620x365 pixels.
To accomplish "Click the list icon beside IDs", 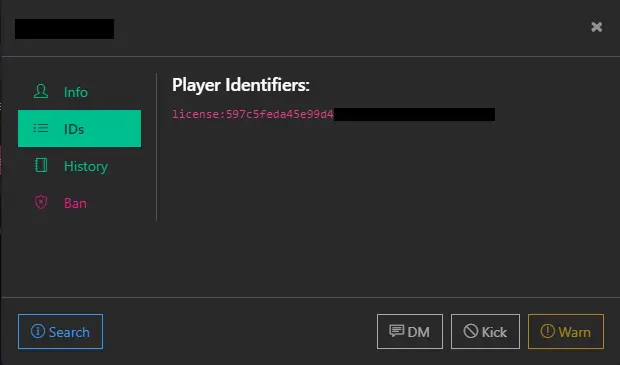I will tap(41, 128).
